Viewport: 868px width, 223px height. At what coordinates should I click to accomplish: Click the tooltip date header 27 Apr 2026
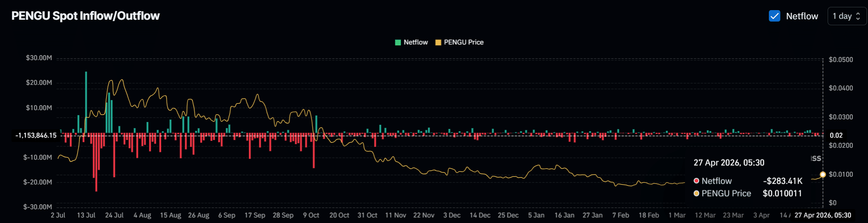pyautogui.click(x=729, y=162)
